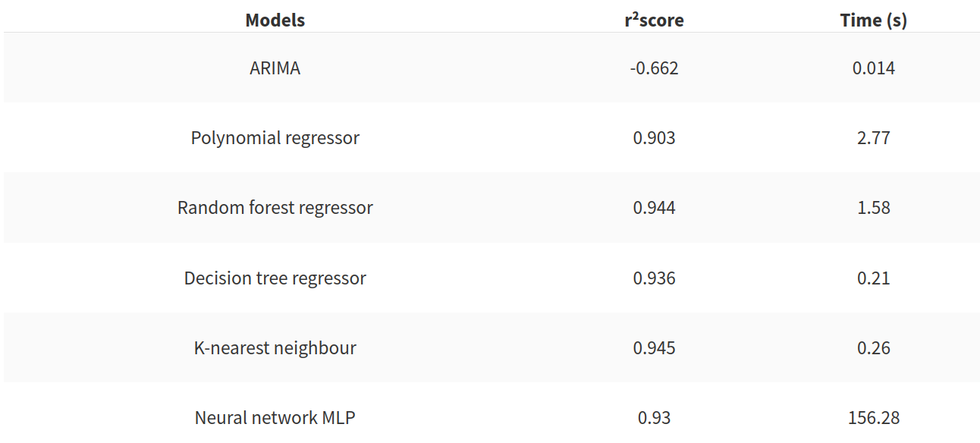The height and width of the screenshot is (443, 980).
Task: Click ARIMA r² score -0.662
Action: click(x=654, y=68)
